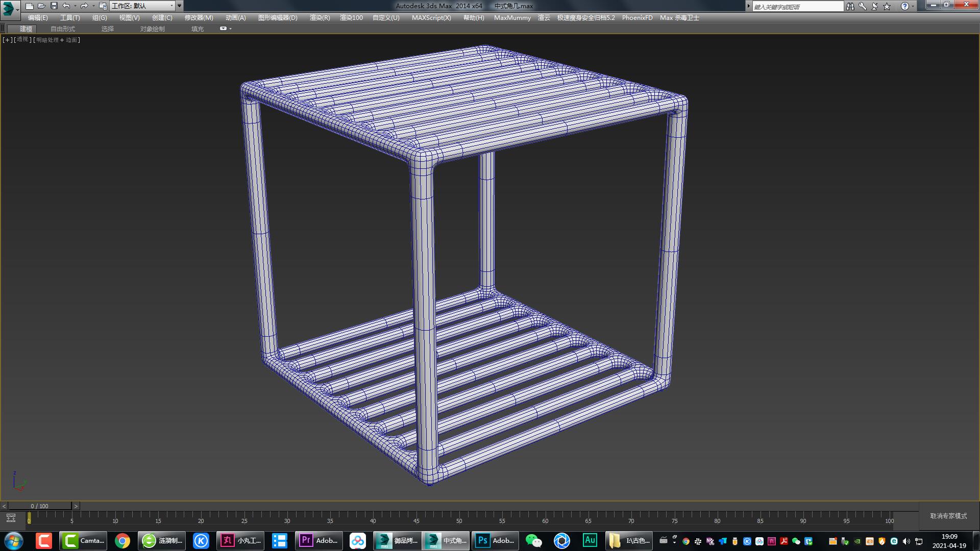
Task: Open the MAXScript(X) menu
Action: (431, 17)
